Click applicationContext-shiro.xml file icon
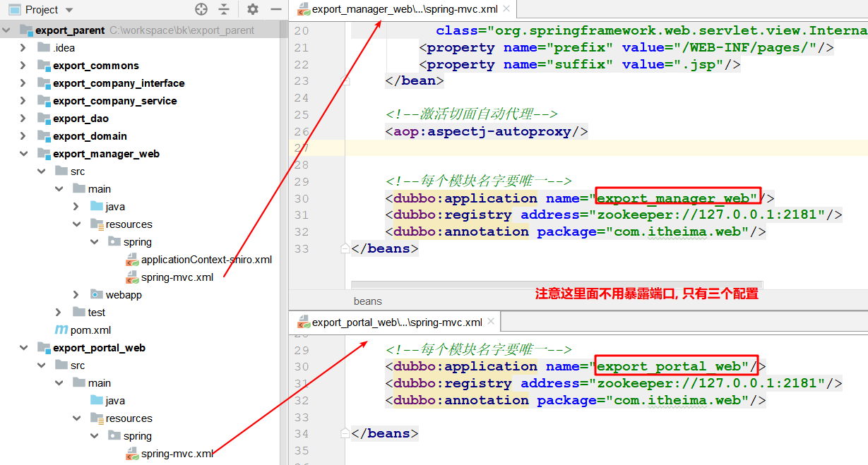Image resolution: width=868 pixels, height=465 pixels. (132, 260)
